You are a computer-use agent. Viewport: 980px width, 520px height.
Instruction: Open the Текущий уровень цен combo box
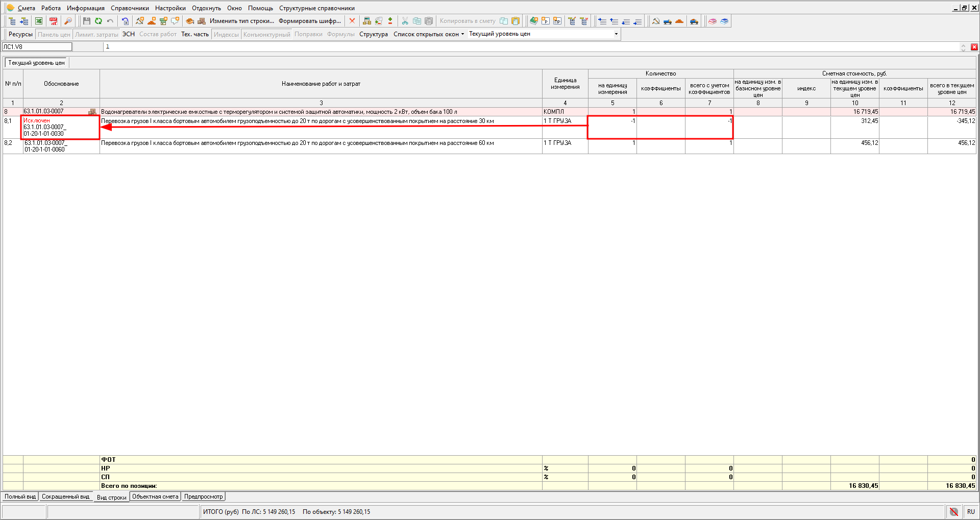point(616,34)
